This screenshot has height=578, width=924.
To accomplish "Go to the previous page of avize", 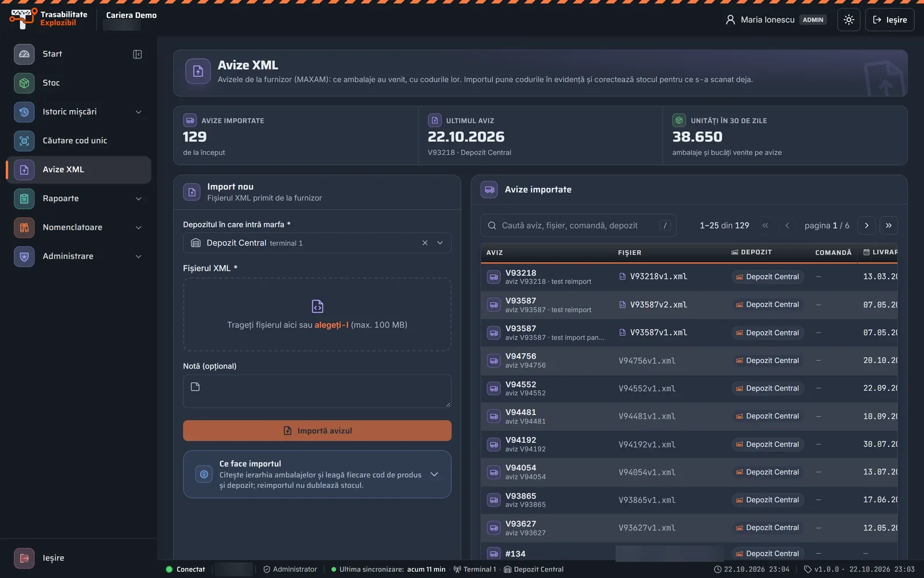I will tap(787, 225).
